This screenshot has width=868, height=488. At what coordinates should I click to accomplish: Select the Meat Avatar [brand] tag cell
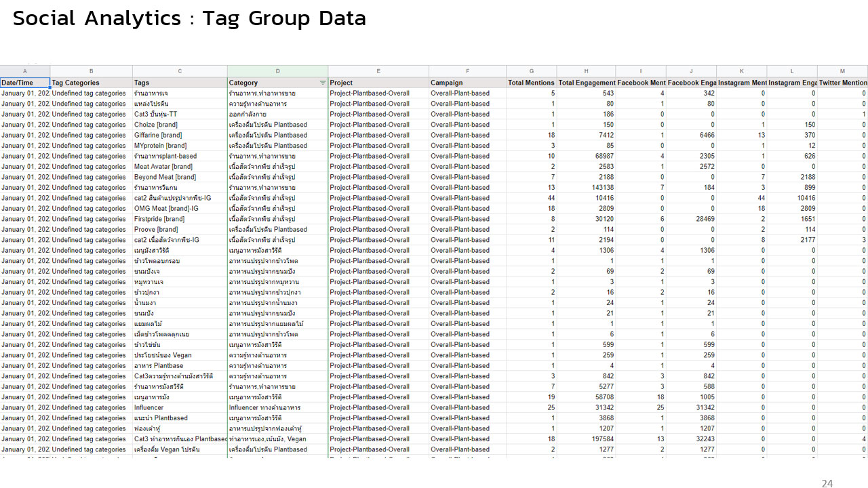click(x=180, y=167)
